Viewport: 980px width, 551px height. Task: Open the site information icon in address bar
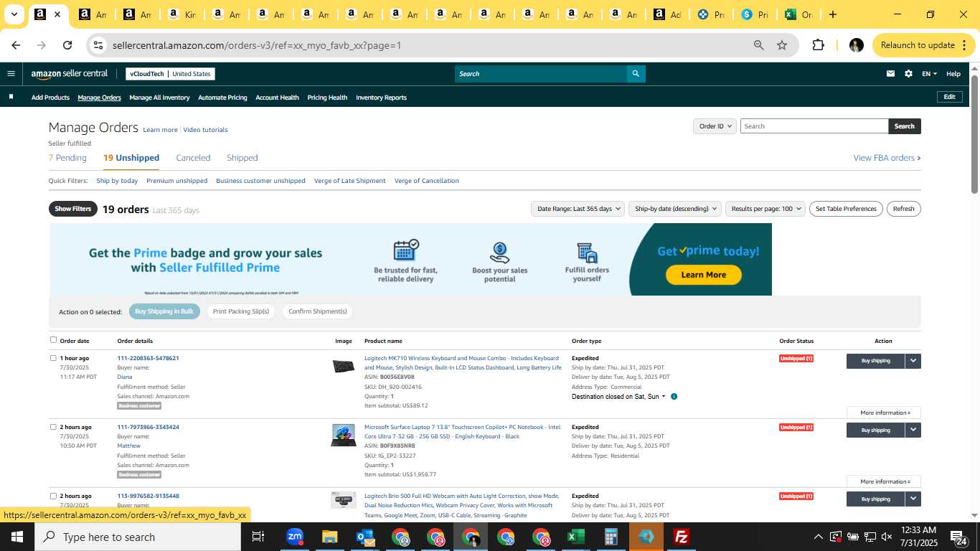(98, 45)
